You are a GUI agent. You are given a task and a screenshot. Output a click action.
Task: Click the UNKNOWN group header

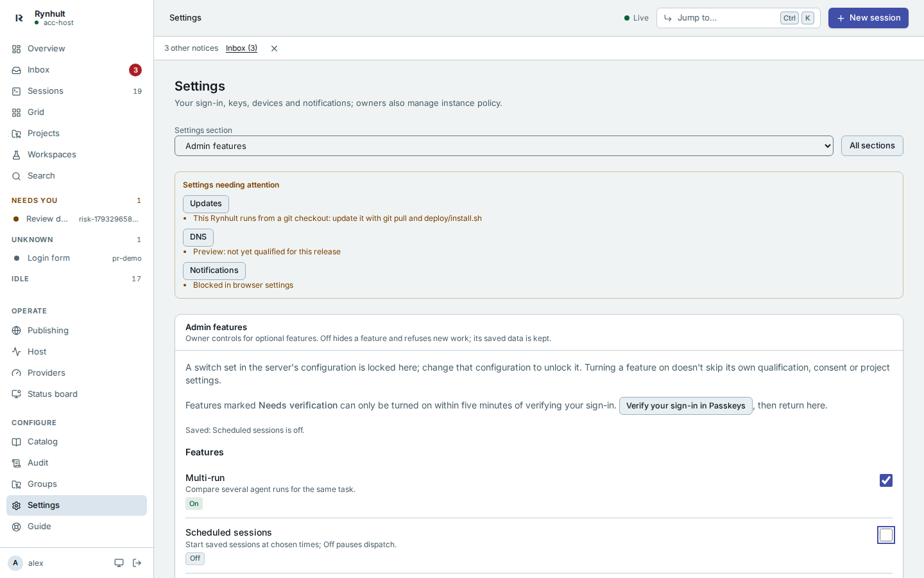click(76, 240)
